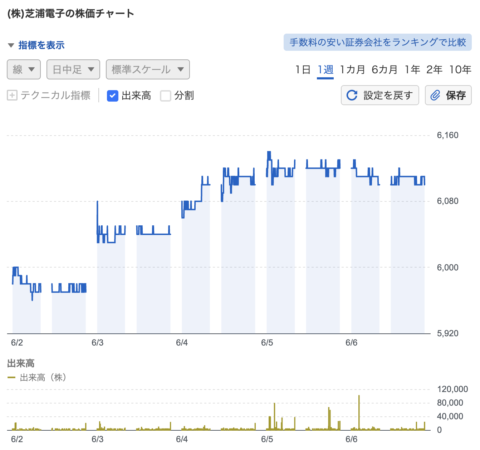Click the 保存 button

(x=448, y=95)
